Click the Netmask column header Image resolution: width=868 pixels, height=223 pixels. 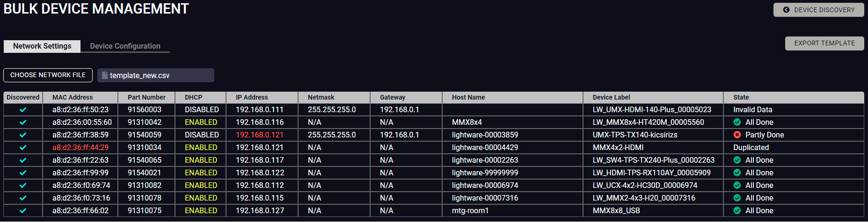pos(334,97)
